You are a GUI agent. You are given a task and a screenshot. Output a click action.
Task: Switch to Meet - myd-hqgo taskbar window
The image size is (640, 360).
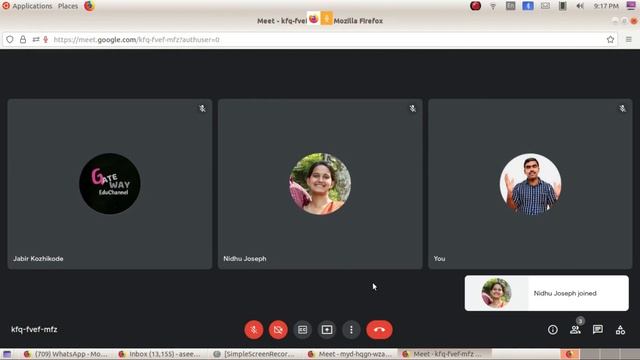[349, 354]
